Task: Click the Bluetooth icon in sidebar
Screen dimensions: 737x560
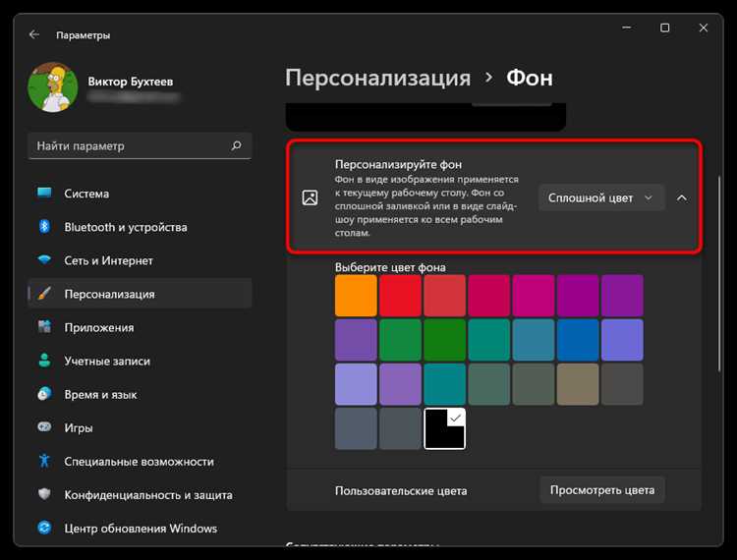Action: [x=44, y=227]
